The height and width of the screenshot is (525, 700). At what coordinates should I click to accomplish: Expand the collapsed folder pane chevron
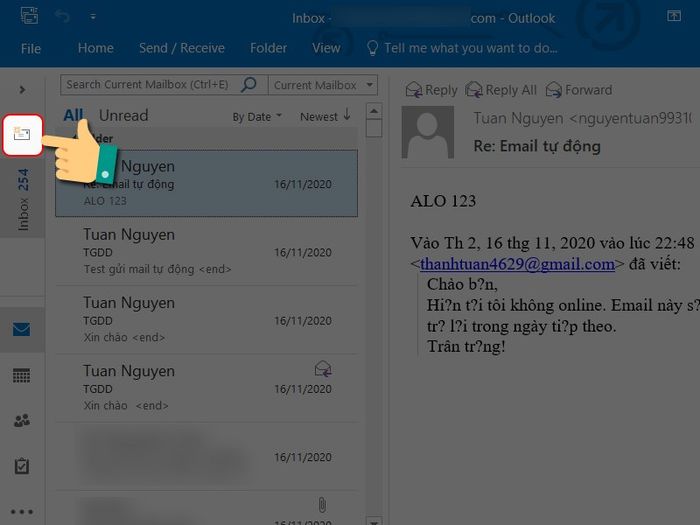[x=22, y=89]
